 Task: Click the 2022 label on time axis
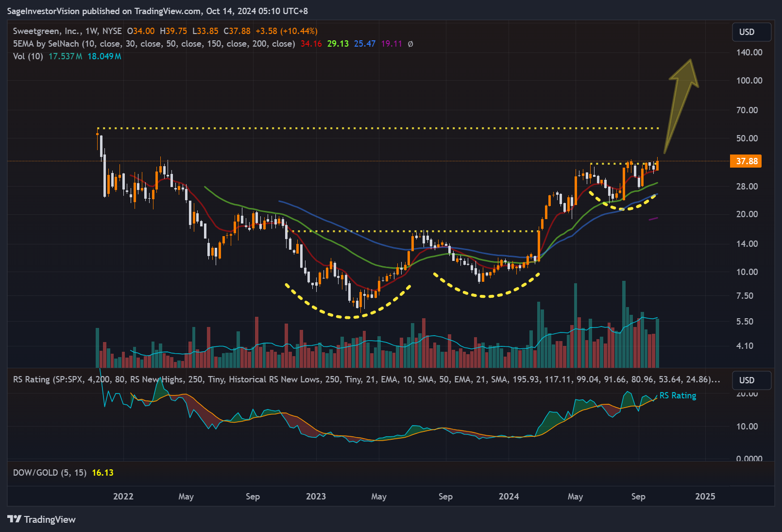pyautogui.click(x=123, y=497)
